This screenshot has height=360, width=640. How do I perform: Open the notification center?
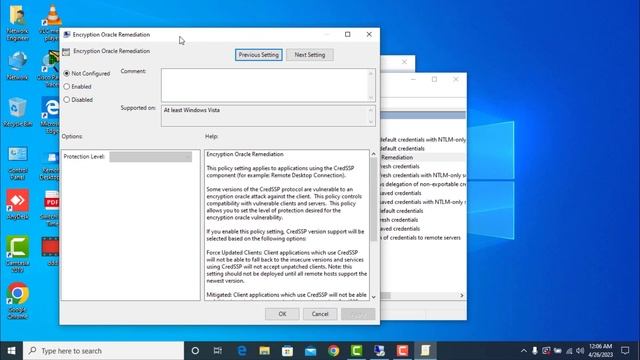click(x=625, y=351)
